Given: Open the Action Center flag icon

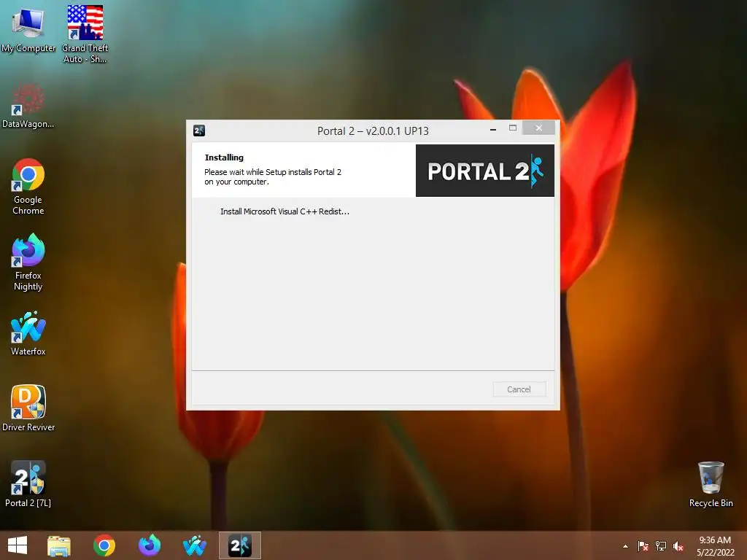Looking at the screenshot, I should 643,546.
